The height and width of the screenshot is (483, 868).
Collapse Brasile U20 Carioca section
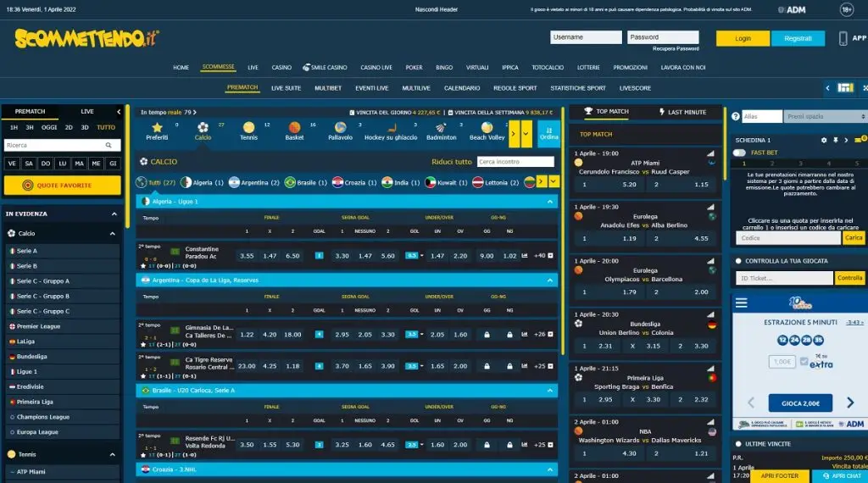tap(549, 391)
